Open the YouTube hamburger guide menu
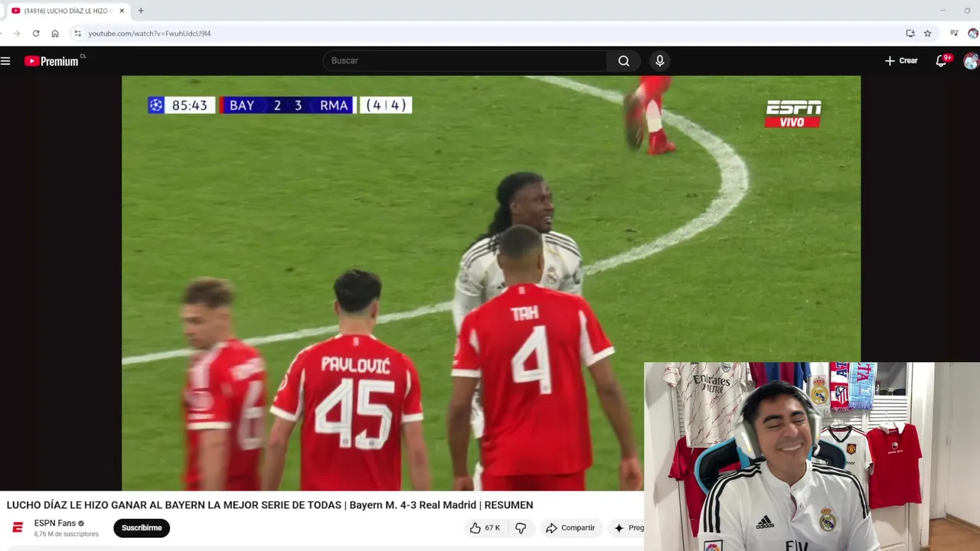Image resolution: width=980 pixels, height=551 pixels. pos(5,60)
